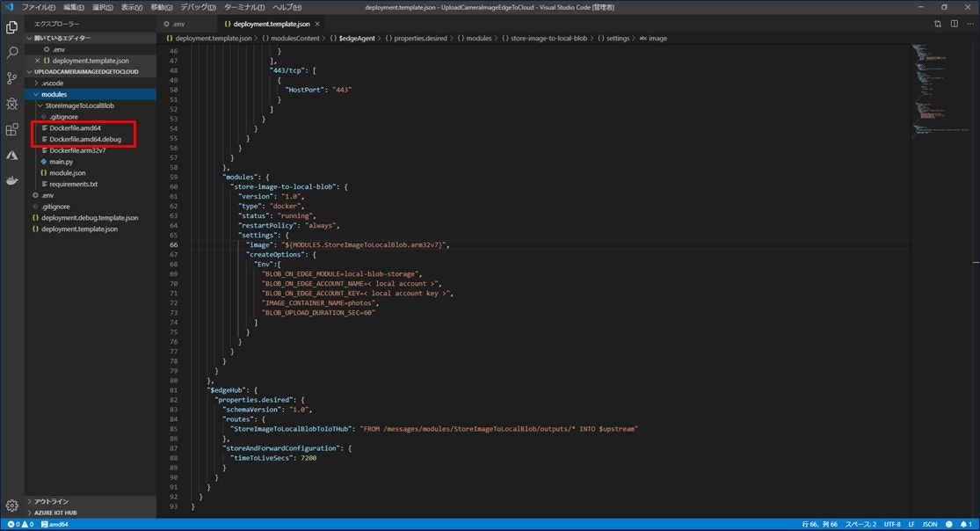Viewport: 980px width, 531px height.
Task: Click the JSON language mode in status bar
Action: [931, 523]
